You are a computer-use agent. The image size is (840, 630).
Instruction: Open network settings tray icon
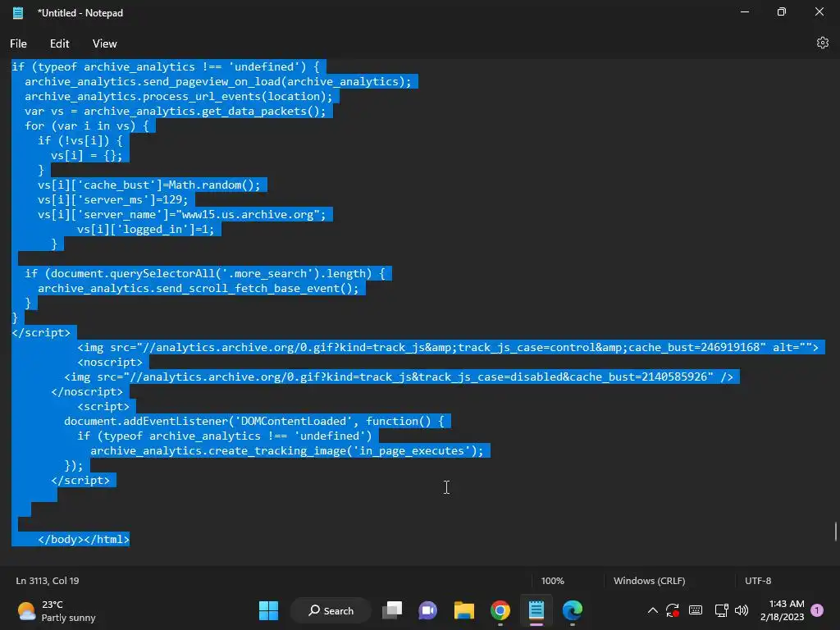pyautogui.click(x=721, y=610)
